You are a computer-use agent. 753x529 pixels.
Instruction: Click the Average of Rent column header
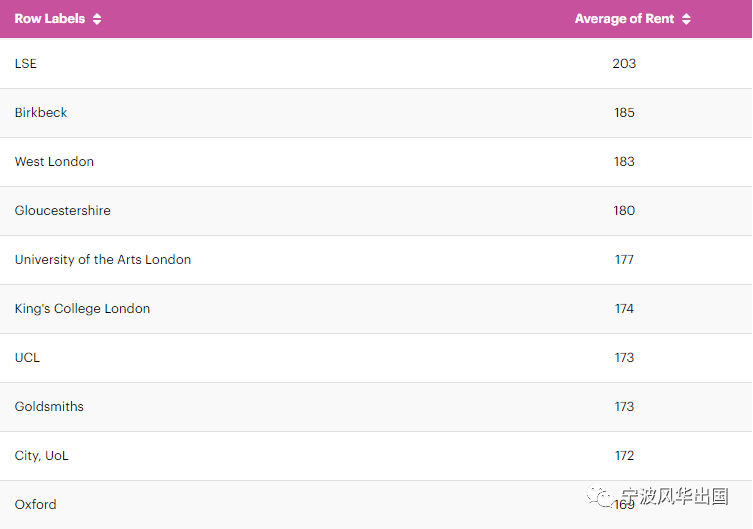[x=624, y=19]
